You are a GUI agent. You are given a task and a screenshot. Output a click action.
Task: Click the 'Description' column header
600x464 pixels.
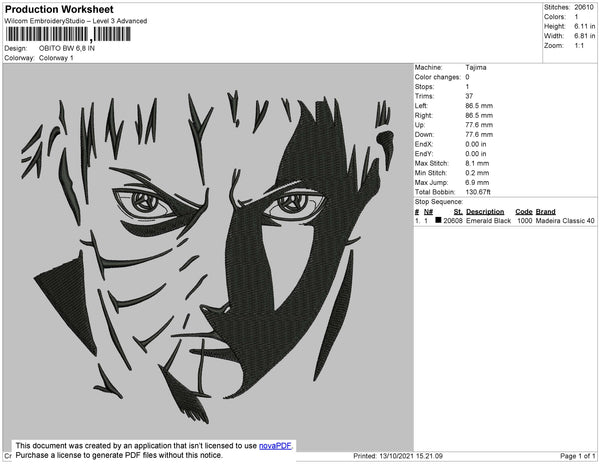[x=485, y=212]
